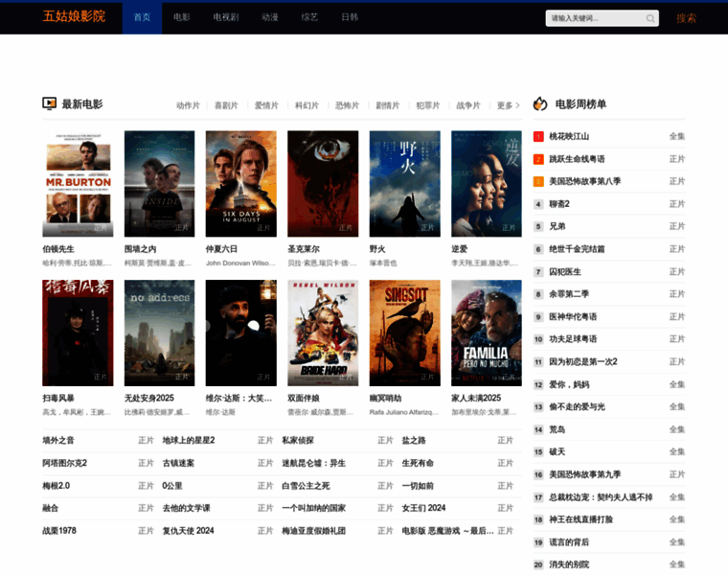Image resolution: width=728 pixels, height=575 pixels.
Task: Click the 搜索 search button
Action: (x=686, y=18)
